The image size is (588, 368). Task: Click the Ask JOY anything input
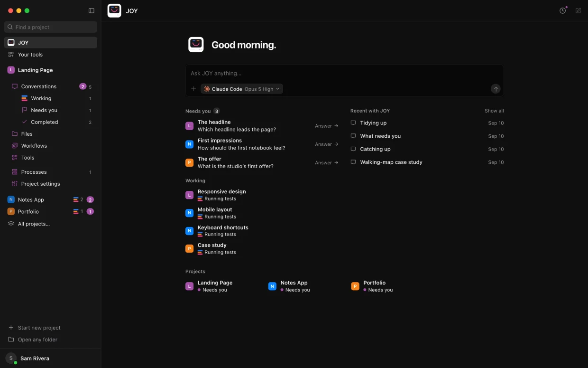345,73
